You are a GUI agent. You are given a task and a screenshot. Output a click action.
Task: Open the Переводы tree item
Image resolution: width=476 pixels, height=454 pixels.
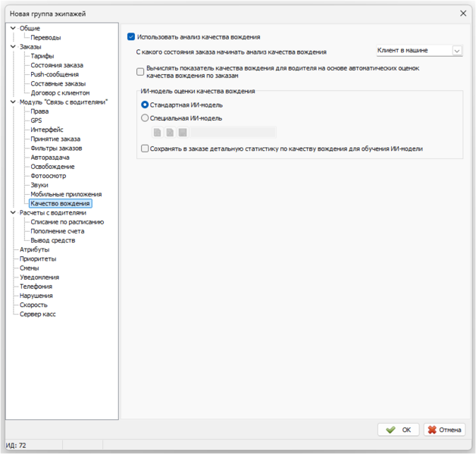pyautogui.click(x=45, y=37)
